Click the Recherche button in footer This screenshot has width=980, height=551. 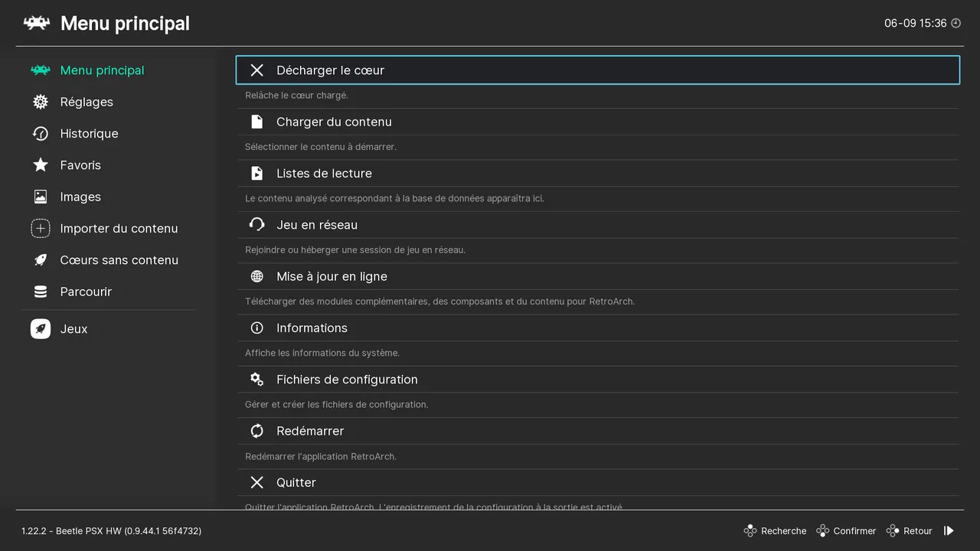coord(775,531)
